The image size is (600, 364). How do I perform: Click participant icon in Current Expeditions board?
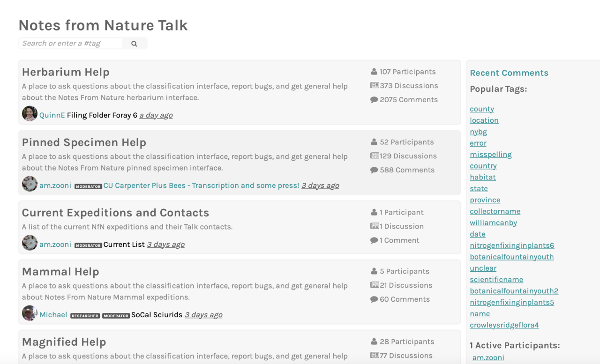click(374, 212)
